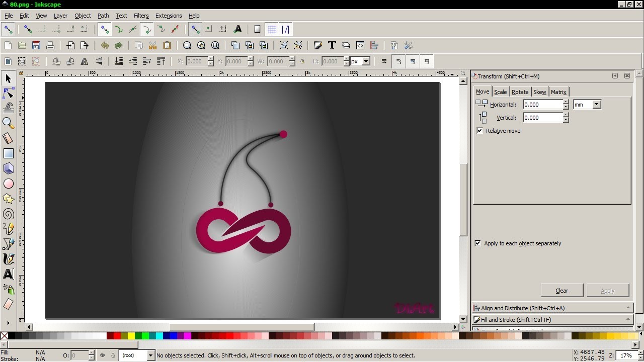Expand Fill and Stroke panel
The height and width of the screenshot is (362, 644).
tap(552, 319)
